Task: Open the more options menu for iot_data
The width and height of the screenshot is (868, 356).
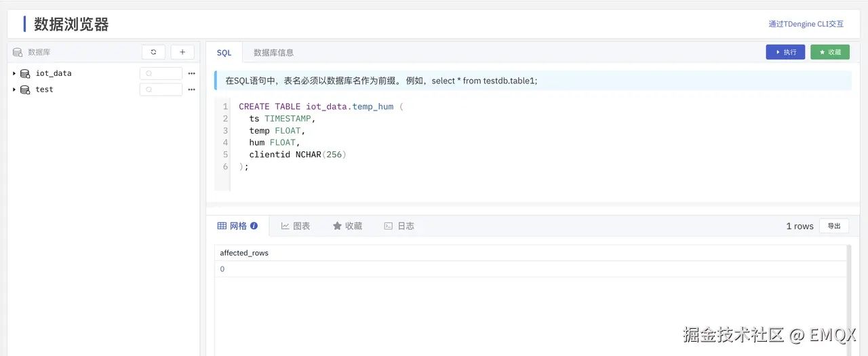Action: [x=191, y=73]
